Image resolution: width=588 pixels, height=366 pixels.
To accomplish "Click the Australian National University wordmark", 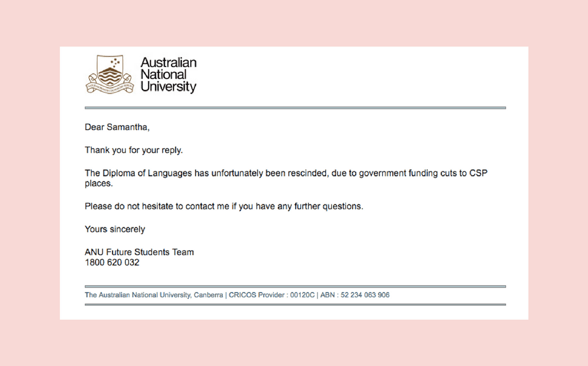I will [x=168, y=74].
